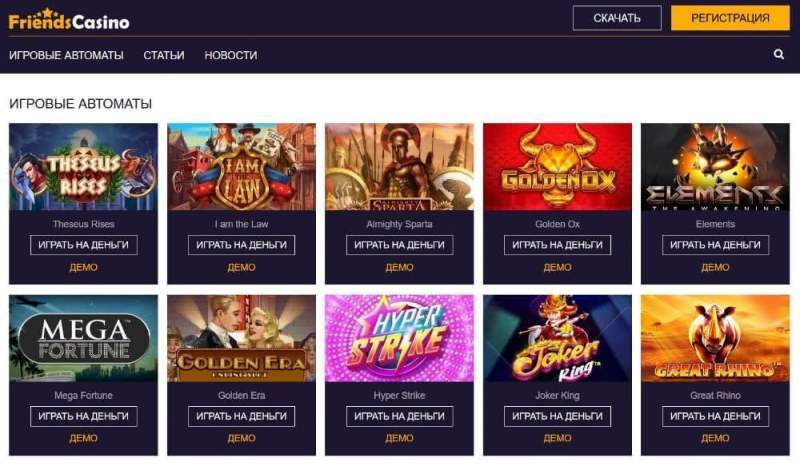This screenshot has width=800, height=466.
Task: Select the Joker King slot image
Action: (x=557, y=338)
